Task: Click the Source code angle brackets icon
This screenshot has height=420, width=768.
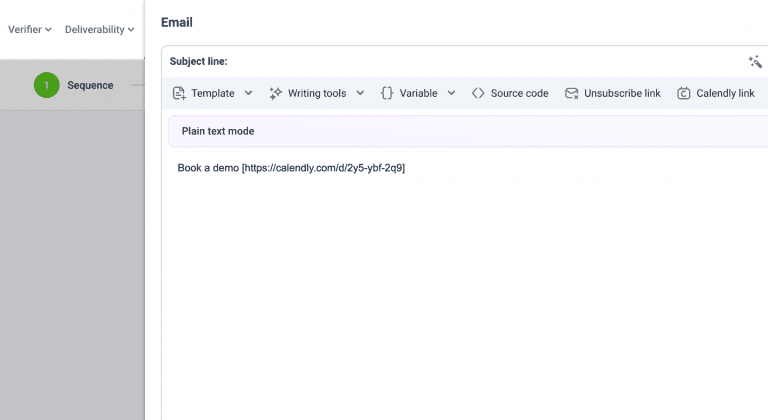Action: (478, 93)
